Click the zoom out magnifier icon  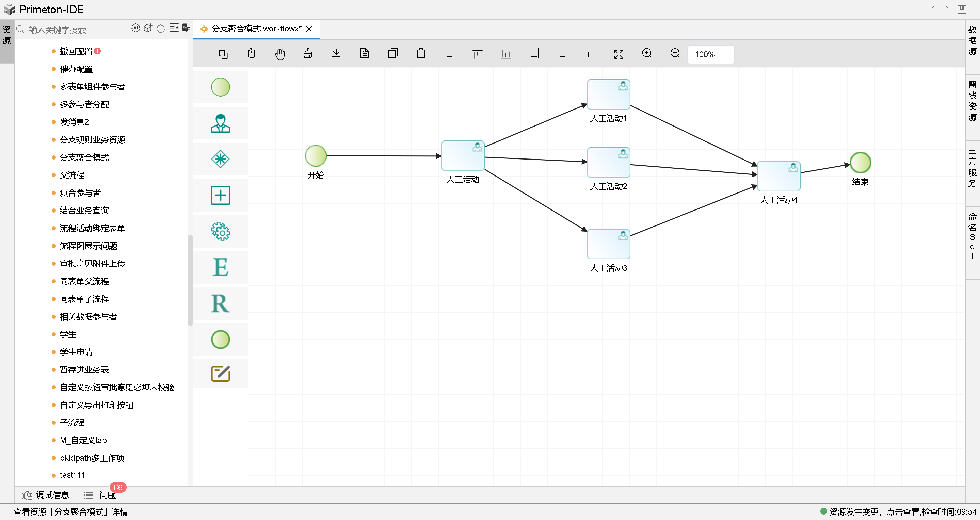675,54
